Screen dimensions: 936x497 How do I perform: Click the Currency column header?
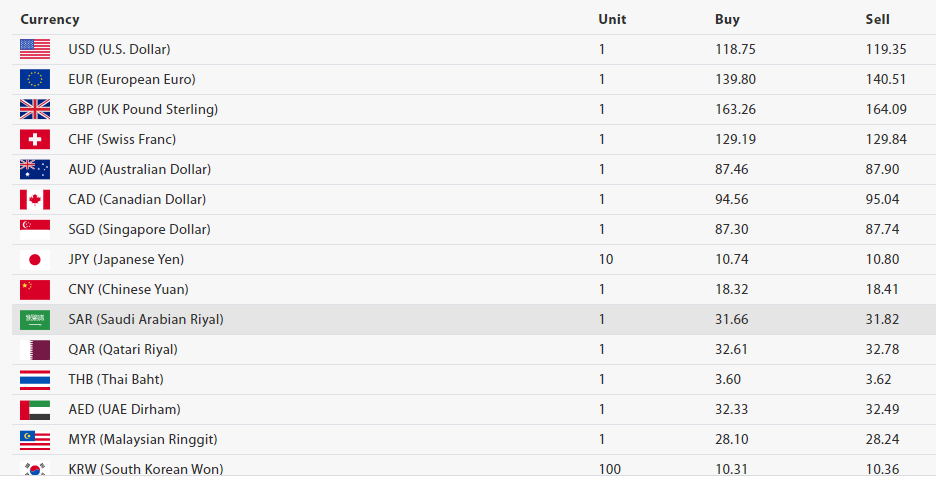click(50, 19)
